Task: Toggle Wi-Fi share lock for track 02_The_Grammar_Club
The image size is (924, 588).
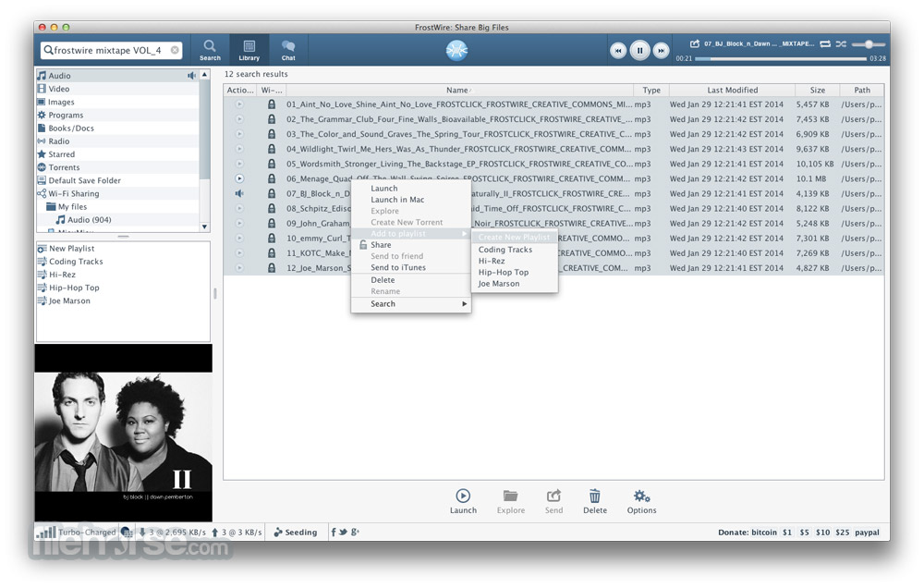Action: point(272,119)
